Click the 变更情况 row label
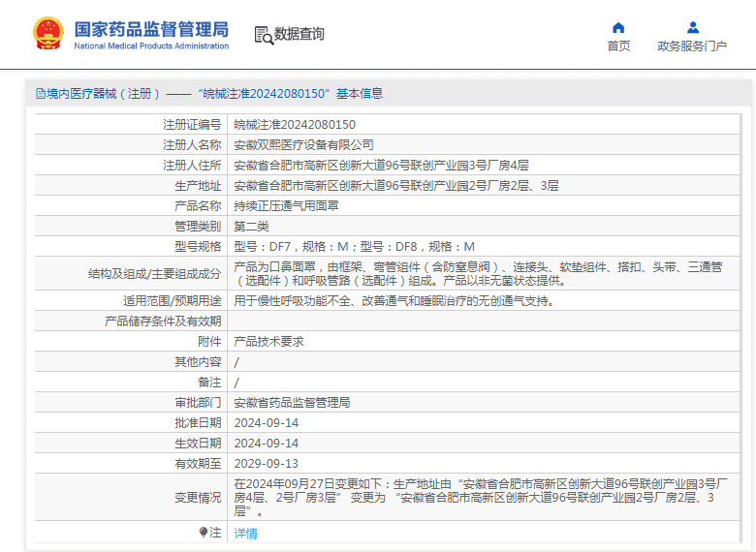 pos(198,498)
